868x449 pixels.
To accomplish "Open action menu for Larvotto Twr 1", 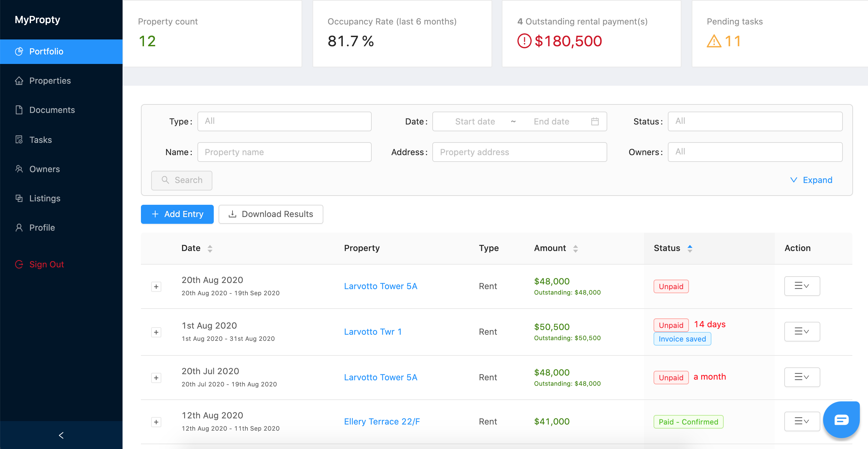I will pyautogui.click(x=802, y=331).
